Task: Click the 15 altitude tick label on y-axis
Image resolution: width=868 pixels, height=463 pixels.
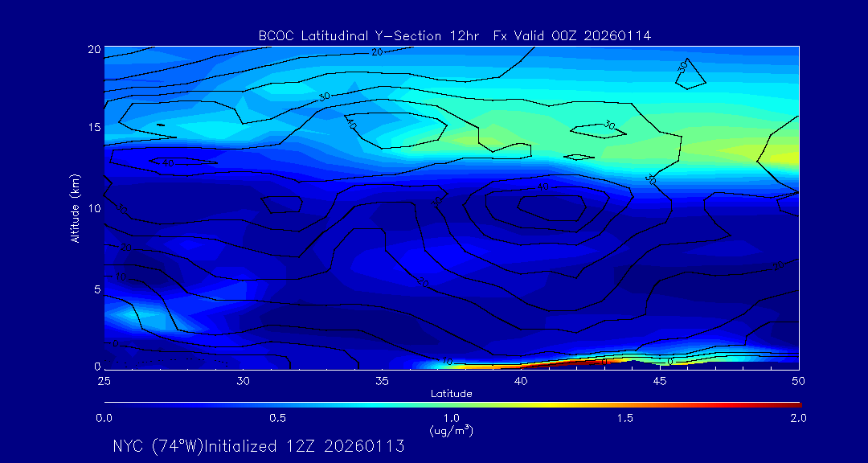Action: 92,128
